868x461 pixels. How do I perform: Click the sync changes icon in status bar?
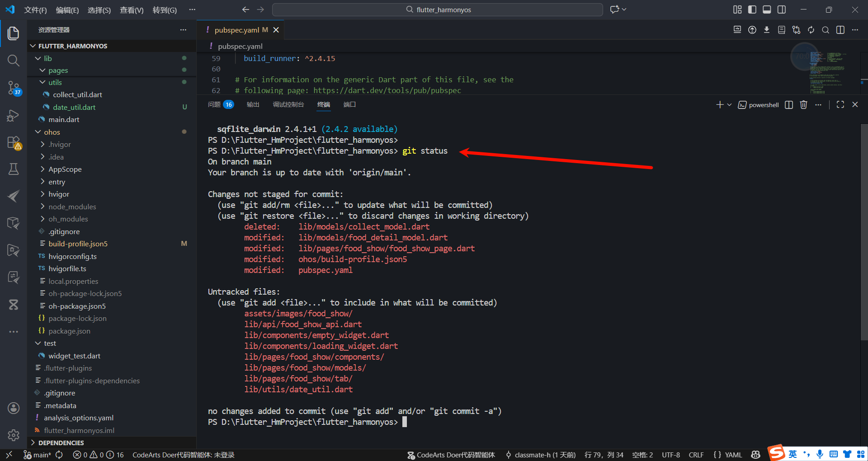59,455
